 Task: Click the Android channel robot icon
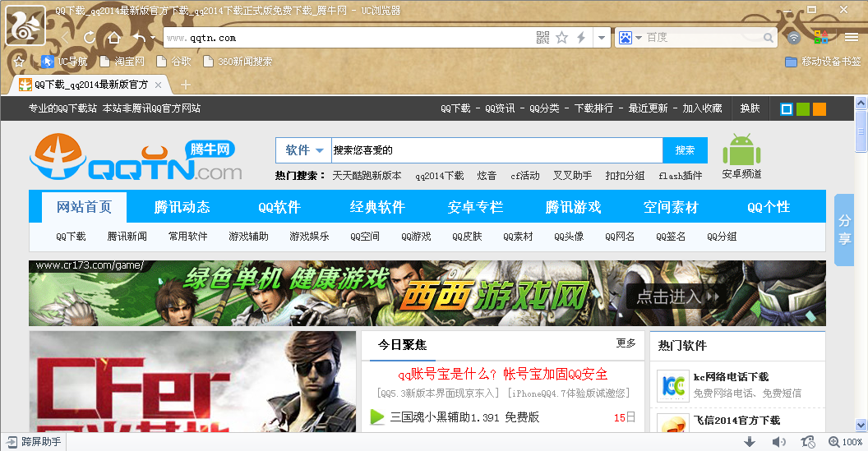click(741, 151)
